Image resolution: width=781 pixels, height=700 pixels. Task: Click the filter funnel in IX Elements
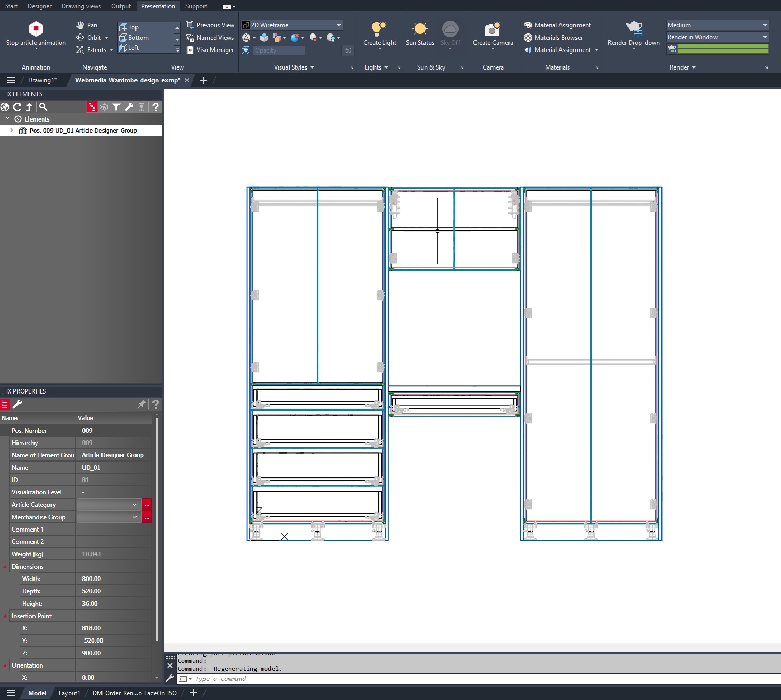[116, 107]
